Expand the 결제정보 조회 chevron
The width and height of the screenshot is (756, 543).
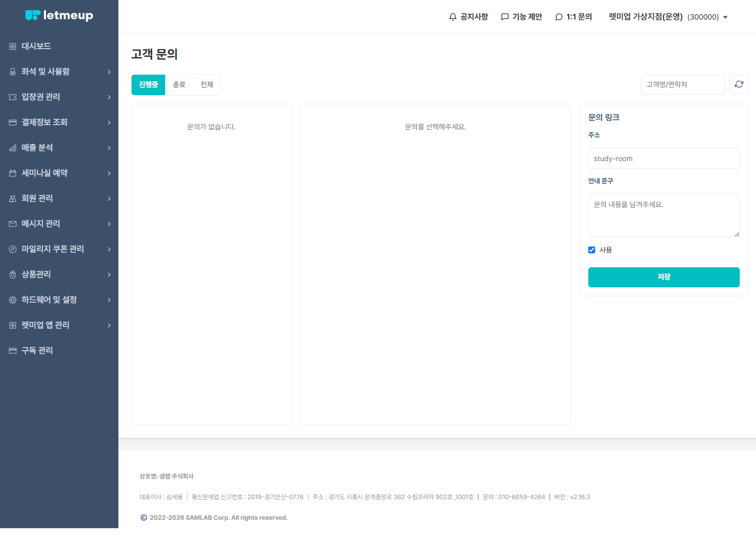click(x=109, y=123)
